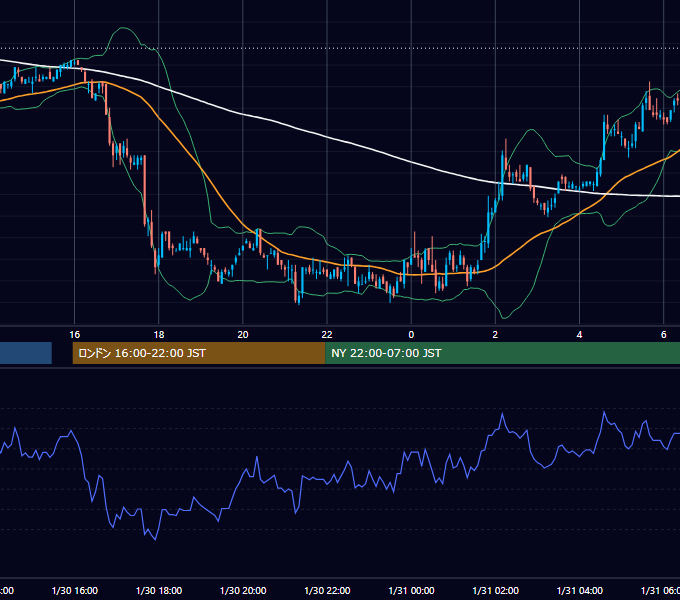Click the 18 hour label on price chart axis
Viewport: 680px width, 600px height.
pos(159,334)
